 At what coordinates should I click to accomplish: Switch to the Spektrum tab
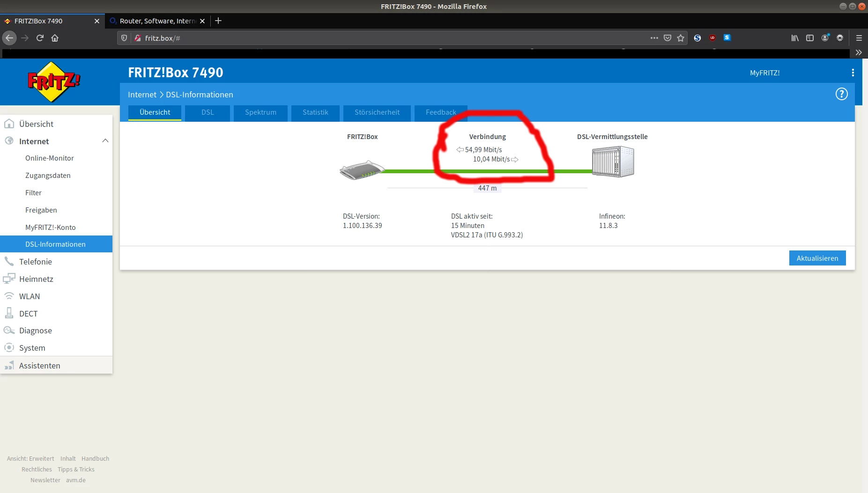point(260,112)
